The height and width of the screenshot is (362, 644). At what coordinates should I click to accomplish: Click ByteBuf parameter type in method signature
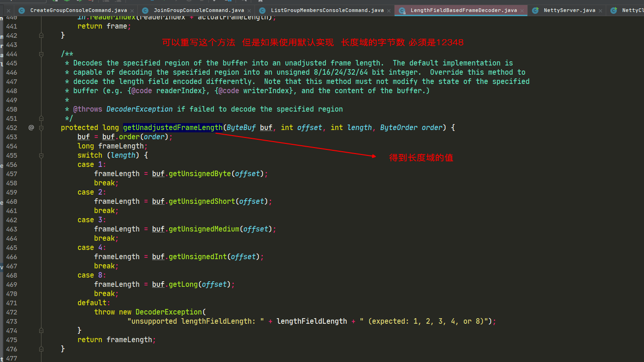[241, 128]
